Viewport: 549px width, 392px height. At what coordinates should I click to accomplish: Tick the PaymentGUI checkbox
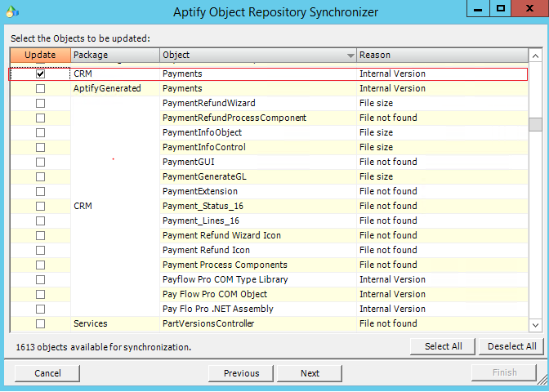[40, 162]
